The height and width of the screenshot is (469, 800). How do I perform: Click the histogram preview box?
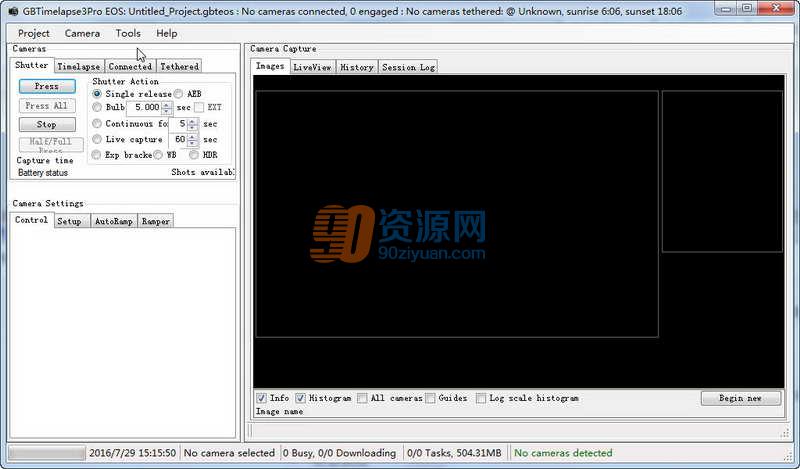coord(722,171)
